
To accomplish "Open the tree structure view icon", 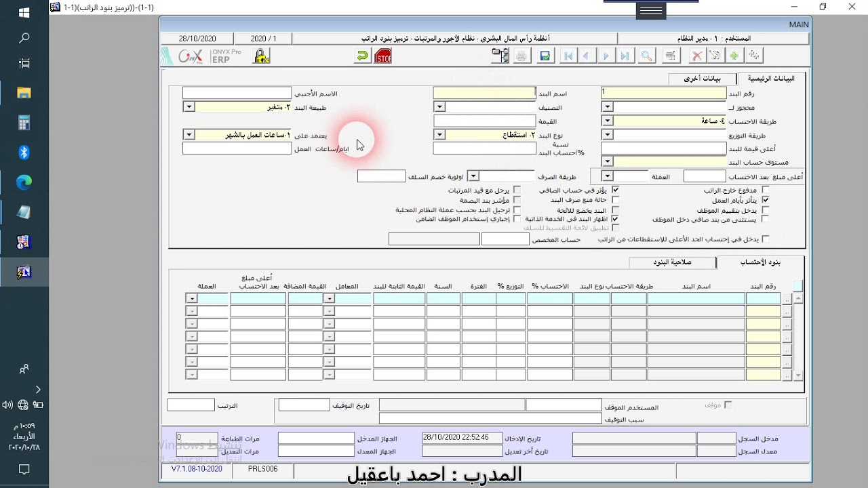I will click(500, 56).
